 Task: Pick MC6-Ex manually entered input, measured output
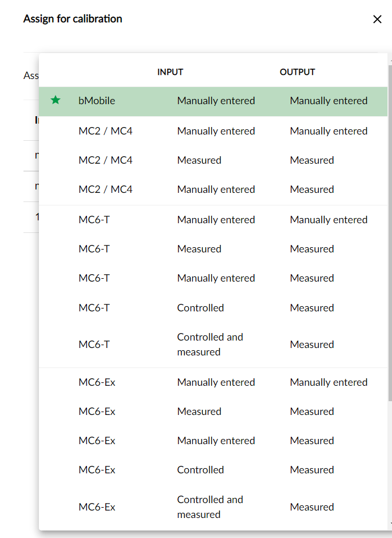(x=213, y=441)
